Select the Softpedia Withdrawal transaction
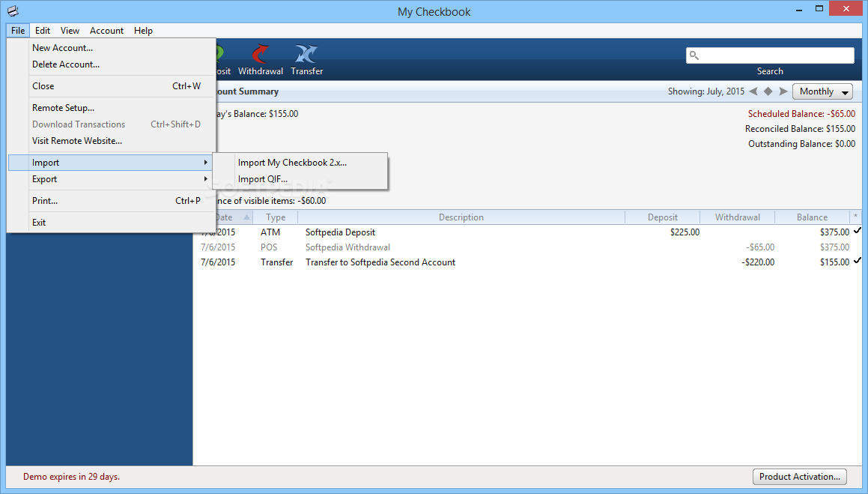This screenshot has width=868, height=494. coord(528,247)
